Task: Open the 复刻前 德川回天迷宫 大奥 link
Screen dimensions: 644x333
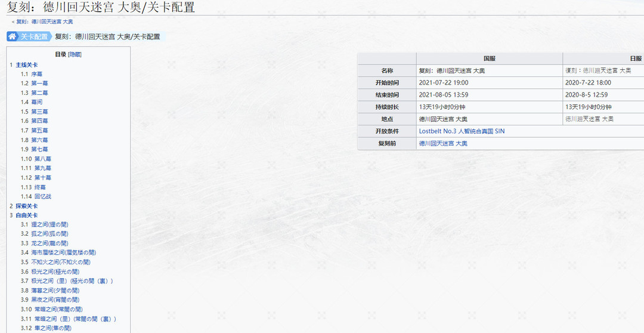Action: [x=443, y=143]
